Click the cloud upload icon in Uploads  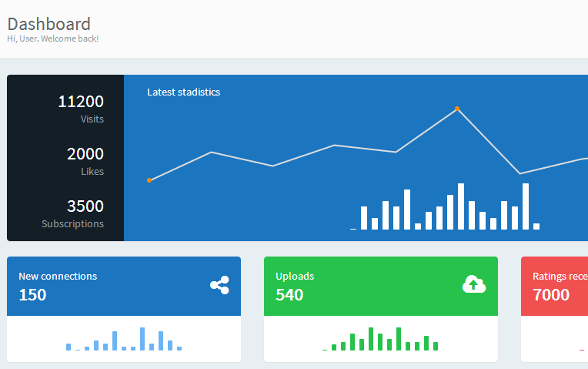point(474,284)
